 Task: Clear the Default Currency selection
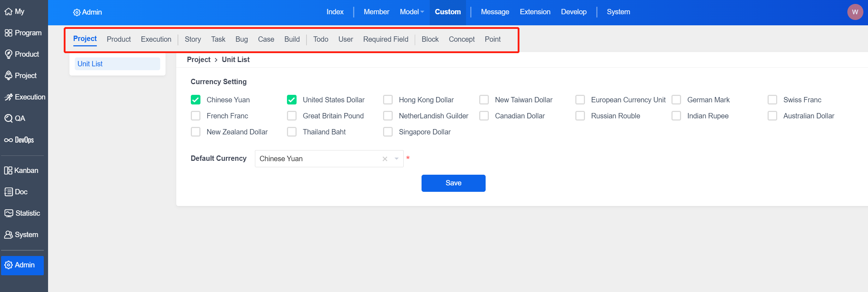(x=385, y=159)
